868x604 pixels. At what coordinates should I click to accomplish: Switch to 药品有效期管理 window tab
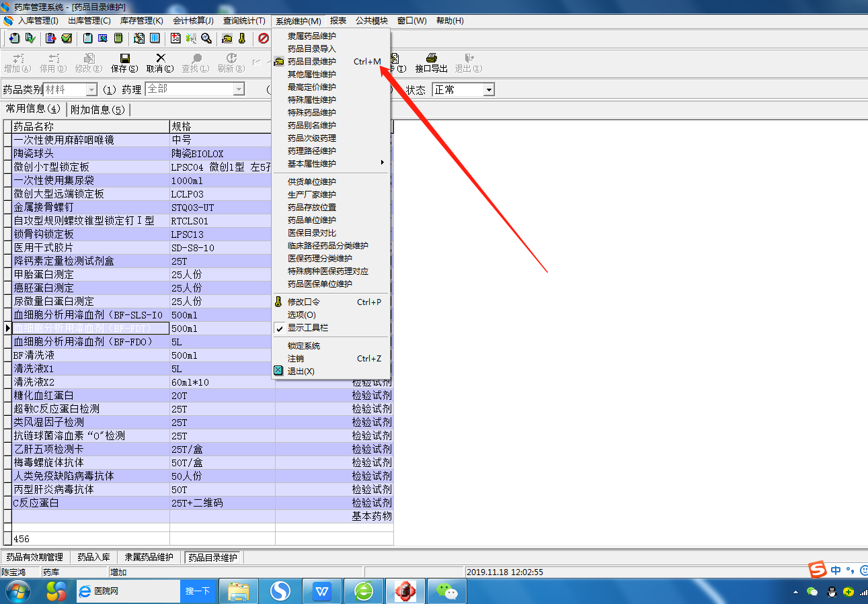34,557
